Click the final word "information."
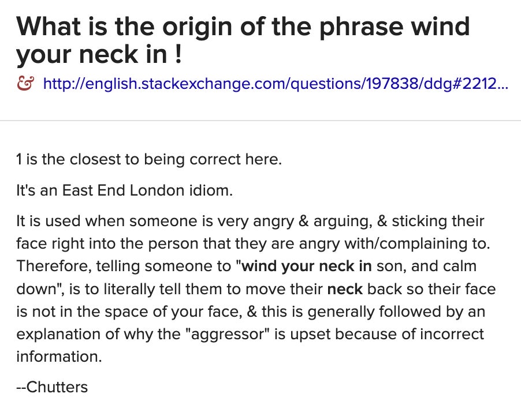The height and width of the screenshot is (420, 521). point(59,357)
